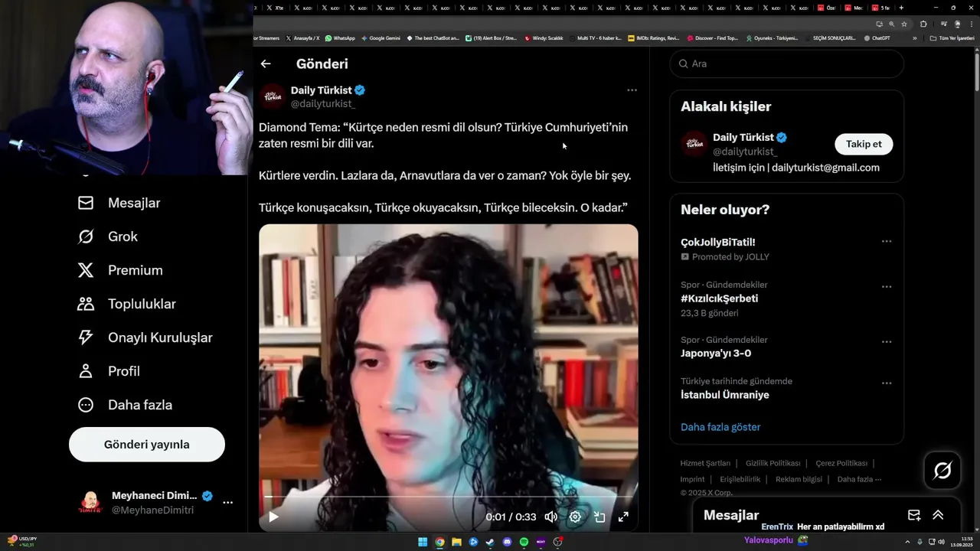Open Mesajlar in the left sidebar
The width and height of the screenshot is (980, 551).
(x=119, y=203)
